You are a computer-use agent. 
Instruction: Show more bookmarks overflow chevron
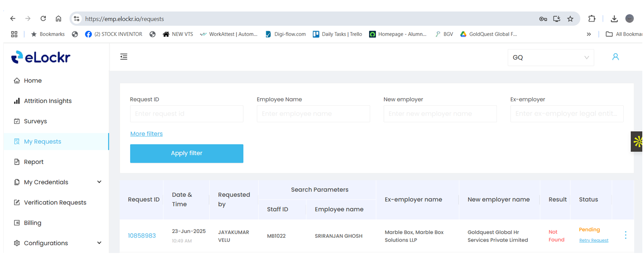588,34
